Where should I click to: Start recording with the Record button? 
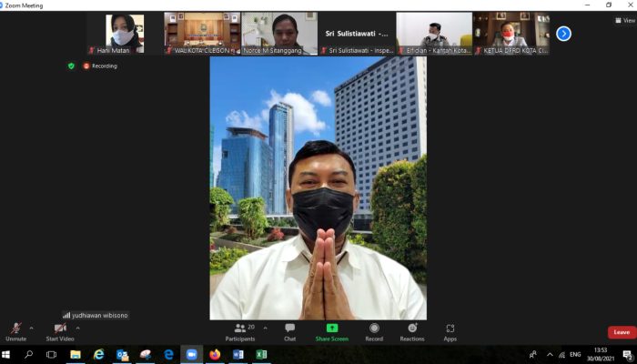click(x=374, y=331)
